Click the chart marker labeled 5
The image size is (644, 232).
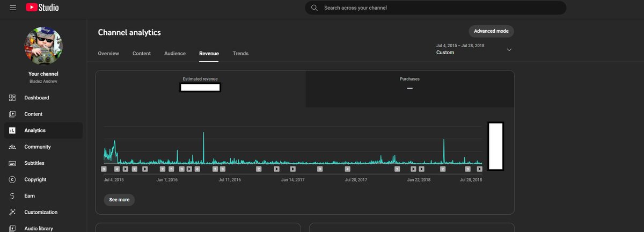(171, 169)
